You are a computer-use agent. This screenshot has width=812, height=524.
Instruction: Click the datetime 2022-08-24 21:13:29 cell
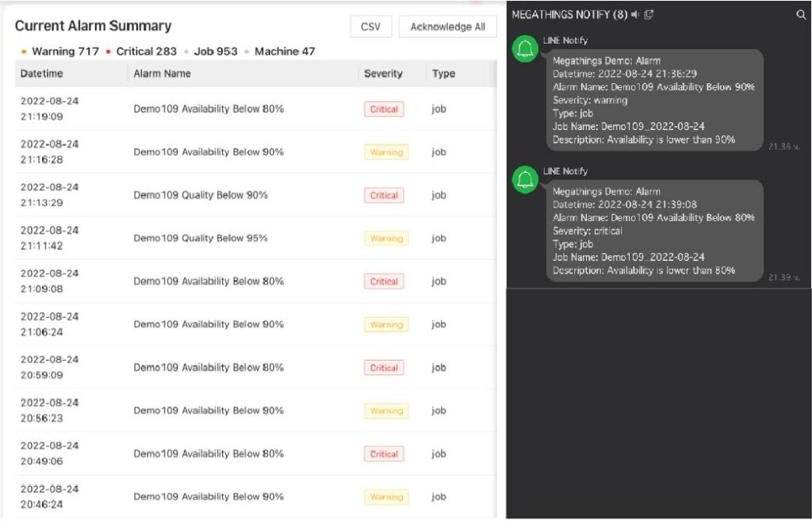pos(50,195)
